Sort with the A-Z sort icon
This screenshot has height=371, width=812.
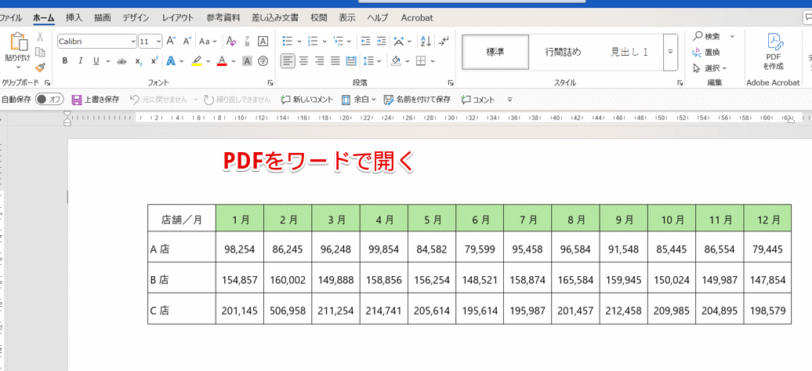426,41
